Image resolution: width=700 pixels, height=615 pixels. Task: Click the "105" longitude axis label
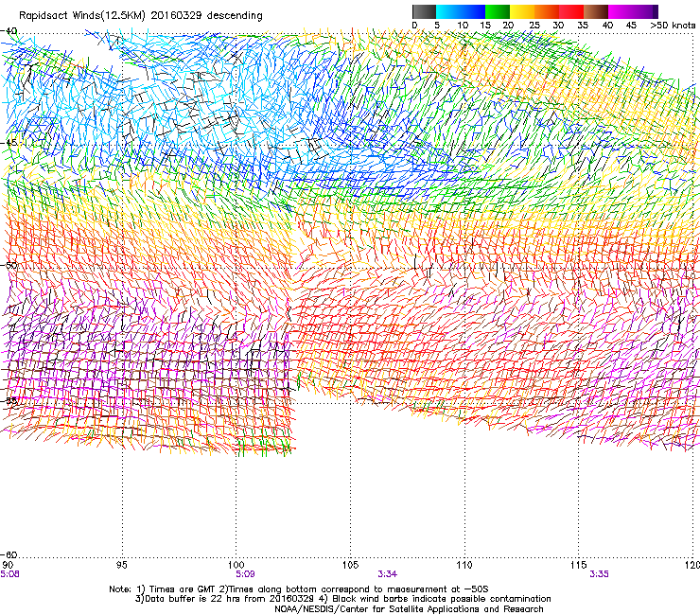(350, 565)
